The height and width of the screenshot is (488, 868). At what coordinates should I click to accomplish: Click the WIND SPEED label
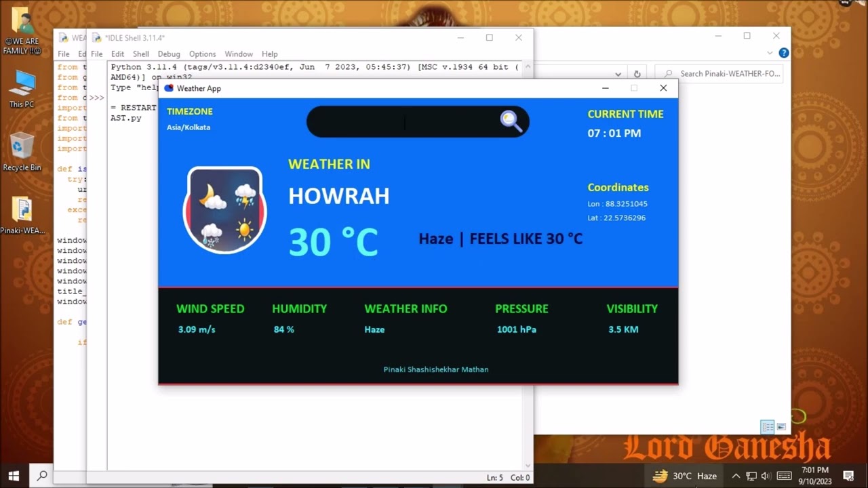point(210,309)
